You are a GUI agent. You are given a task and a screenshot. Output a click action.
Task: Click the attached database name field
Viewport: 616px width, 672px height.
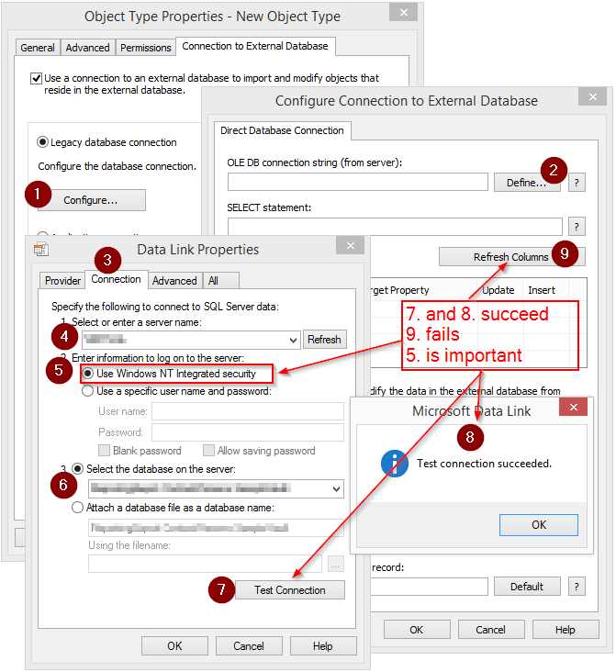coord(216,528)
